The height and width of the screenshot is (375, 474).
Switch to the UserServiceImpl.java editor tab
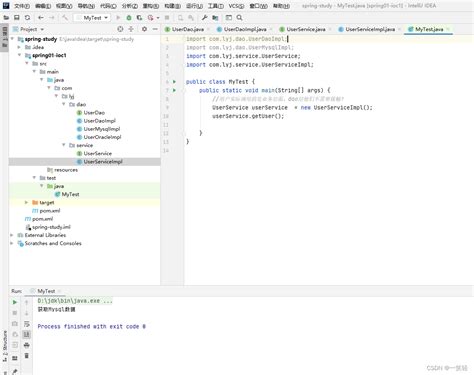click(x=370, y=29)
